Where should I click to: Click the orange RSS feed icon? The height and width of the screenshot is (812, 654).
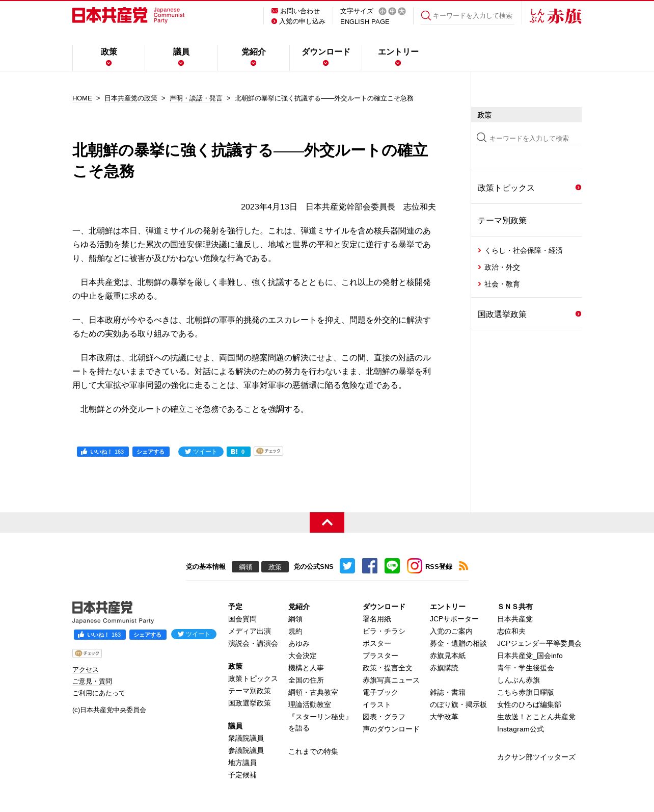pos(464,566)
